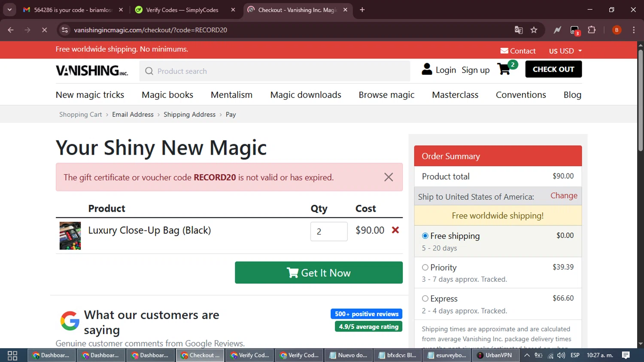Click the Vanishing Inc. logo

click(92, 70)
